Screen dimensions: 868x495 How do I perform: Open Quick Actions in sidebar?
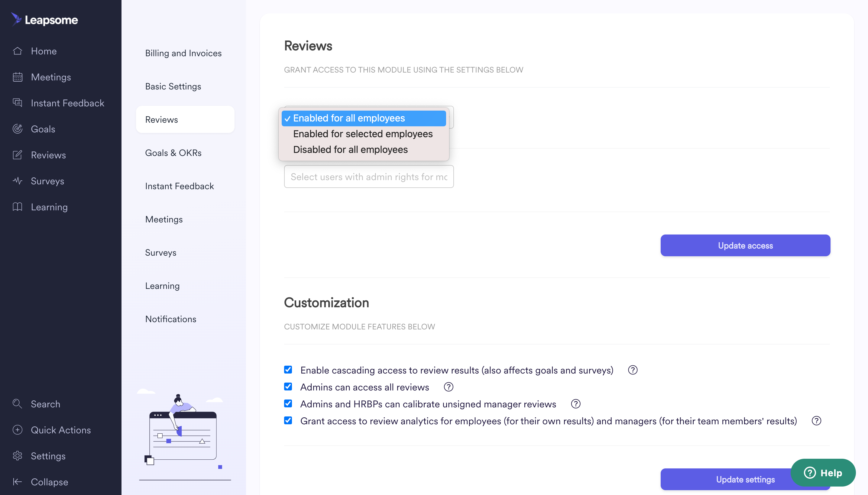61,430
